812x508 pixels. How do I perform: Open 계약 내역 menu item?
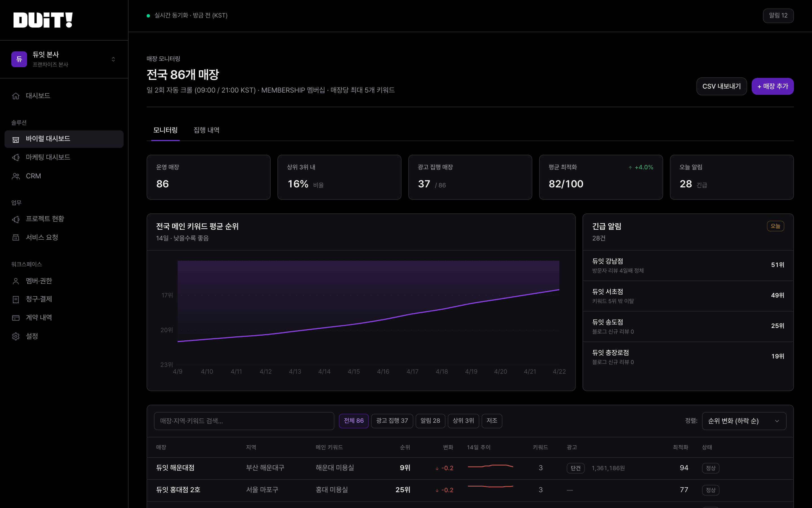pyautogui.click(x=64, y=318)
